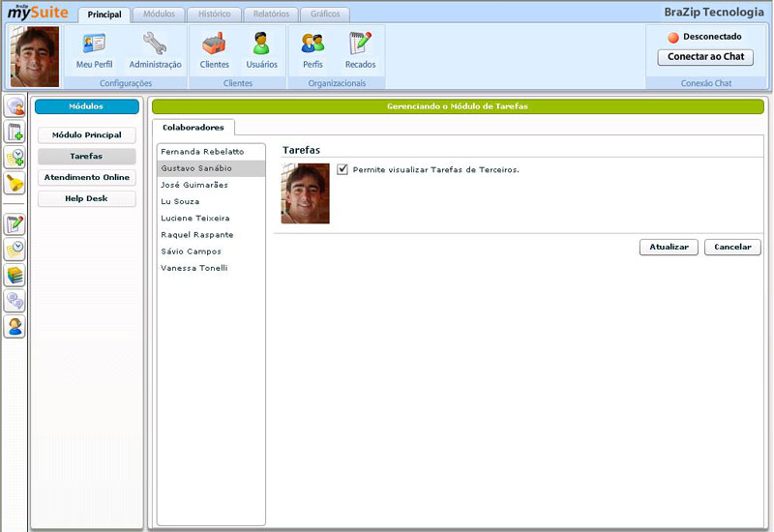Screen dimensions: 774x532
Task: Click the notepad with green plus icon
Action: pos(15,133)
